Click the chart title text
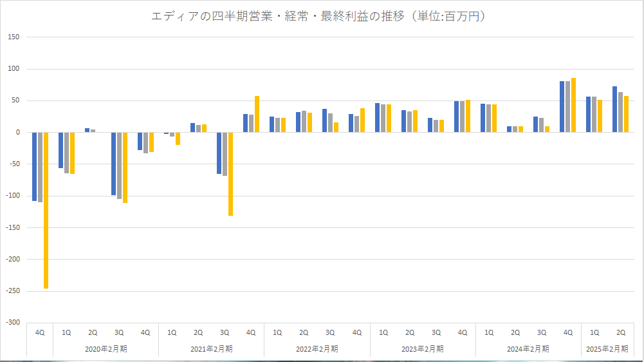The image size is (644, 362). (318, 17)
